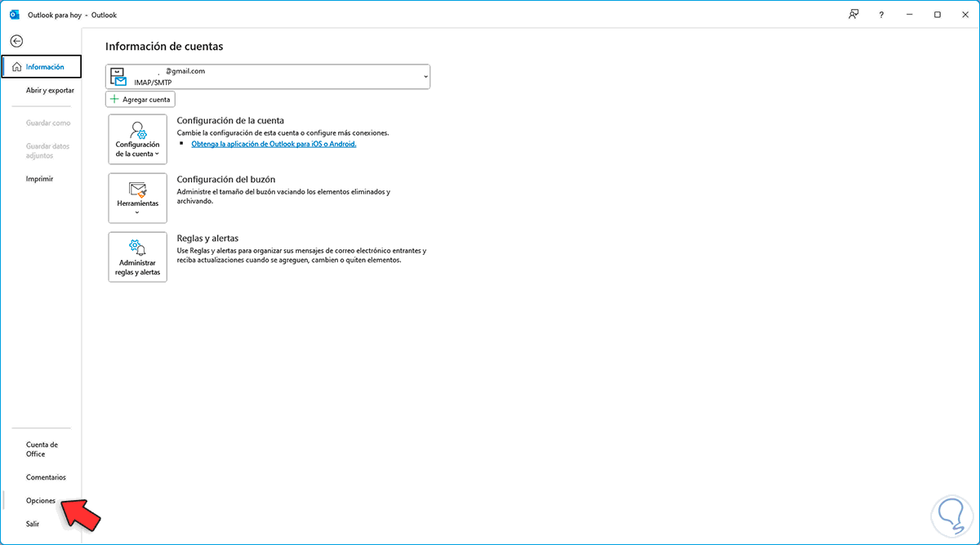Image resolution: width=980 pixels, height=545 pixels.
Task: Open Opciones in the sidebar
Action: pyautogui.click(x=41, y=500)
